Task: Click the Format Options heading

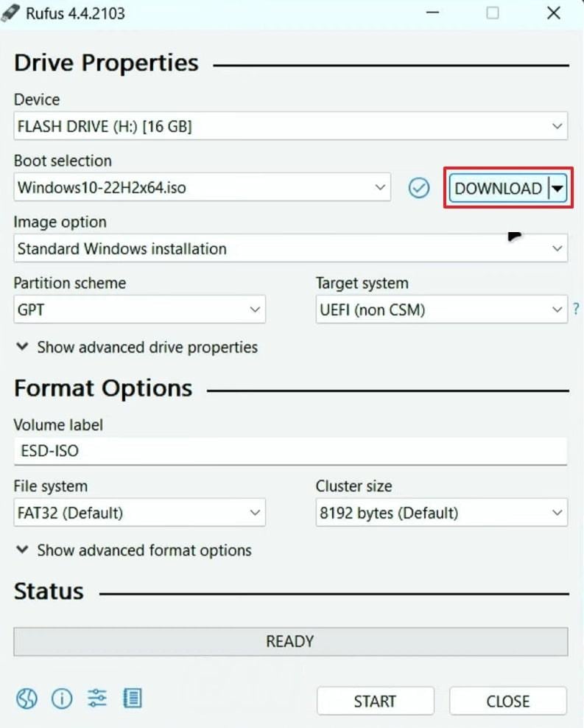Action: [x=103, y=388]
